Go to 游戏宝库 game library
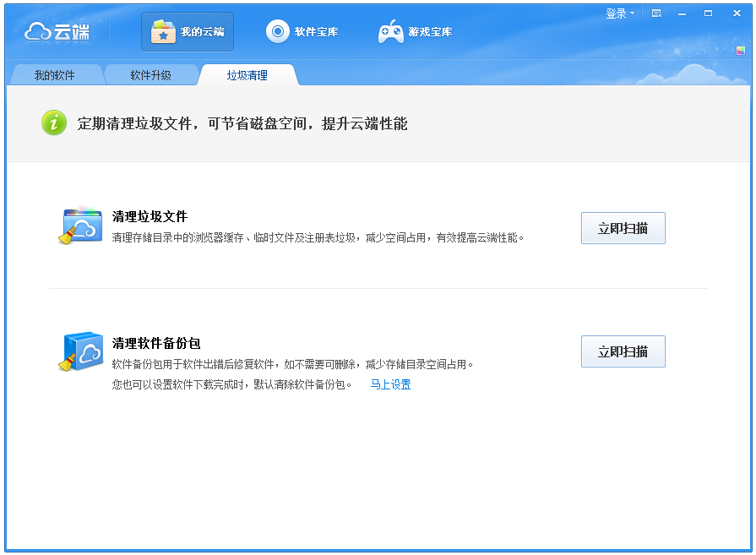 (415, 32)
